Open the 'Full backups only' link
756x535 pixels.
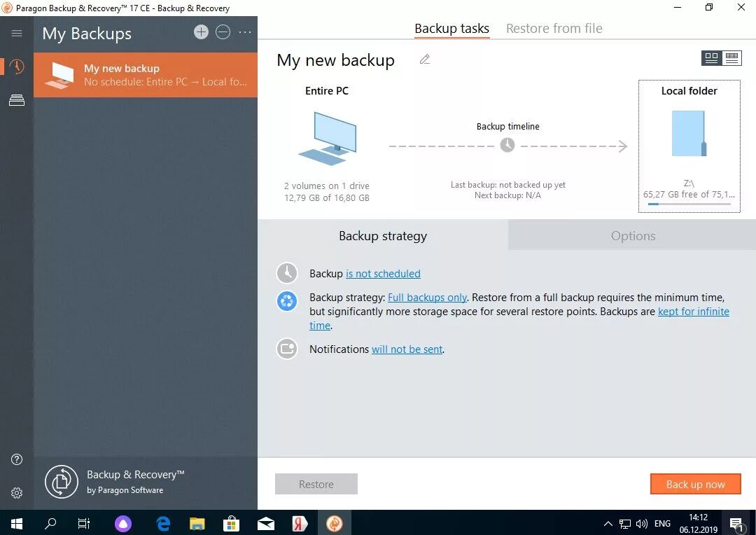tap(427, 297)
